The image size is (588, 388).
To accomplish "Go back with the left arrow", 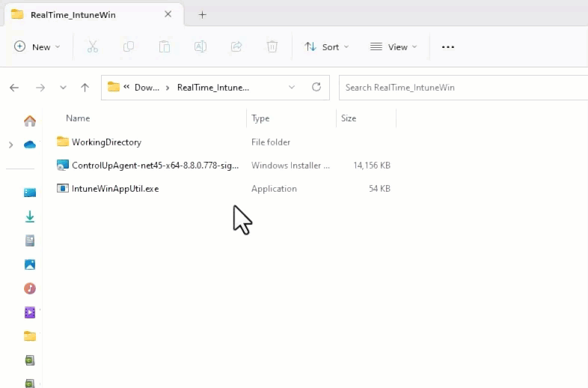I will coord(14,88).
